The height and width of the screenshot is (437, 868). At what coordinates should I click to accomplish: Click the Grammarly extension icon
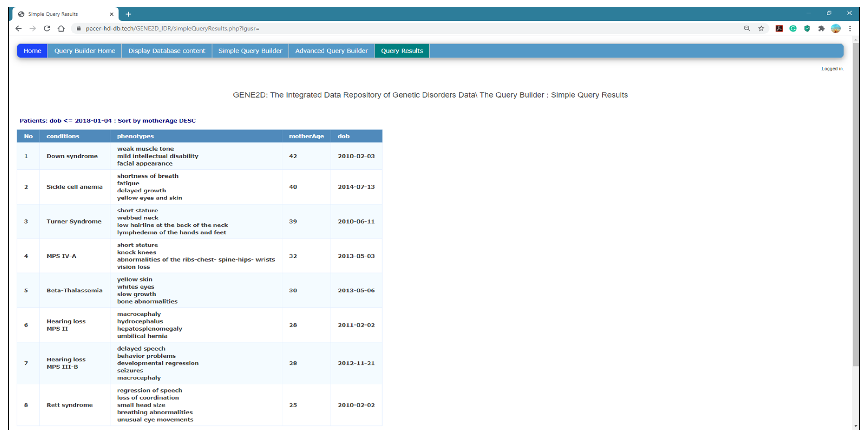click(x=793, y=29)
